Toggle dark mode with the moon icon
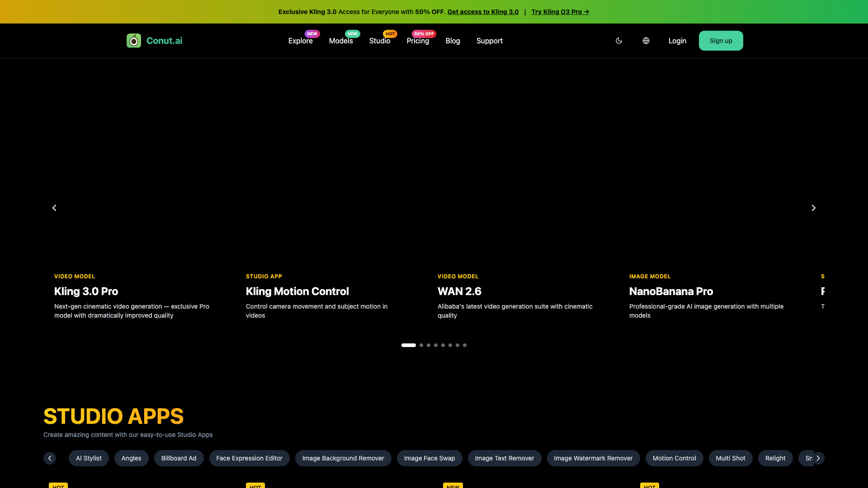This screenshot has width=868, height=488. pyautogui.click(x=619, y=41)
